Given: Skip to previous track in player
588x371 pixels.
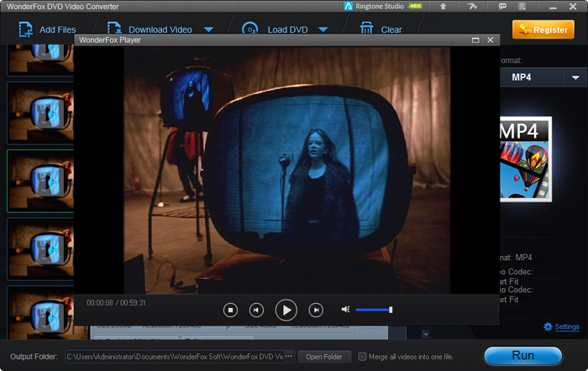Looking at the screenshot, I should click(x=256, y=310).
